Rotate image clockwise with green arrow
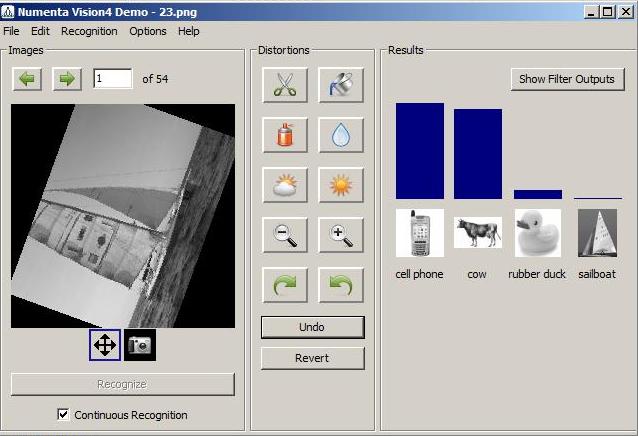This screenshot has height=436, width=638. [285, 285]
